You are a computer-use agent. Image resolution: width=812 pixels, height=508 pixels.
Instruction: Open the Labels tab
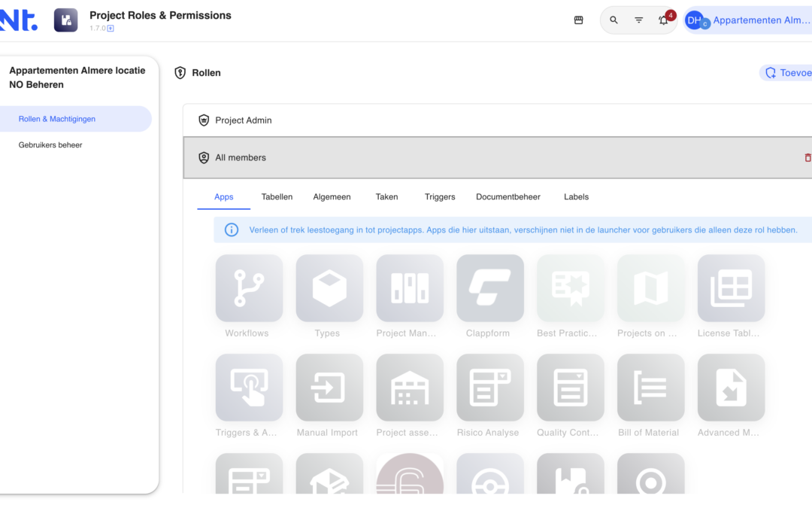tap(577, 197)
